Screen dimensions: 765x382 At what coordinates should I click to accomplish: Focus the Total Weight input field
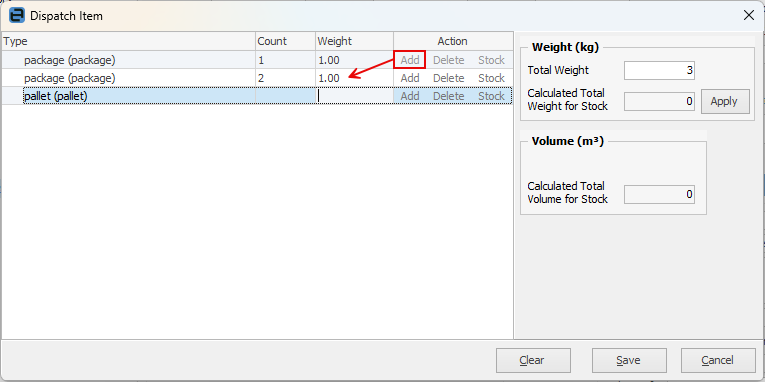click(x=660, y=70)
